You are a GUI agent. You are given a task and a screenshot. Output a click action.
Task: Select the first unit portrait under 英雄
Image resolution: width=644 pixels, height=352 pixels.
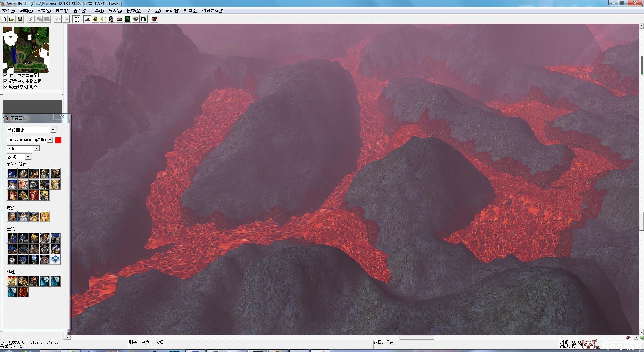click(12, 217)
